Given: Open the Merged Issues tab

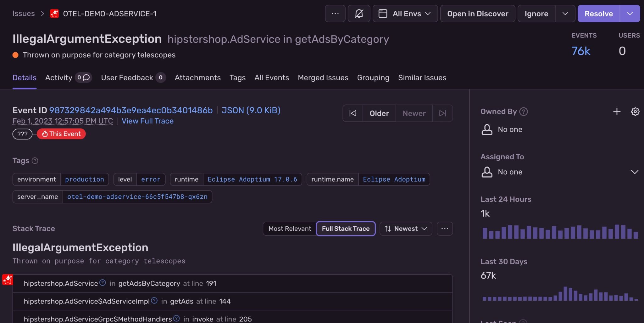Looking at the screenshot, I should pos(323,77).
